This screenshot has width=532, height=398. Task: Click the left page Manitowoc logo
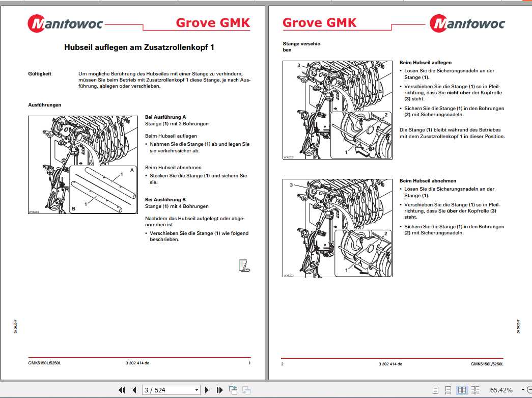[65, 23]
